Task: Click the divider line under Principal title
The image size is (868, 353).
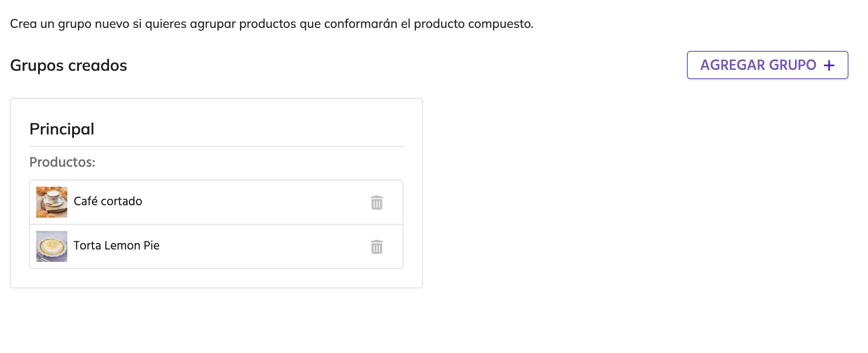Action: pos(216,146)
